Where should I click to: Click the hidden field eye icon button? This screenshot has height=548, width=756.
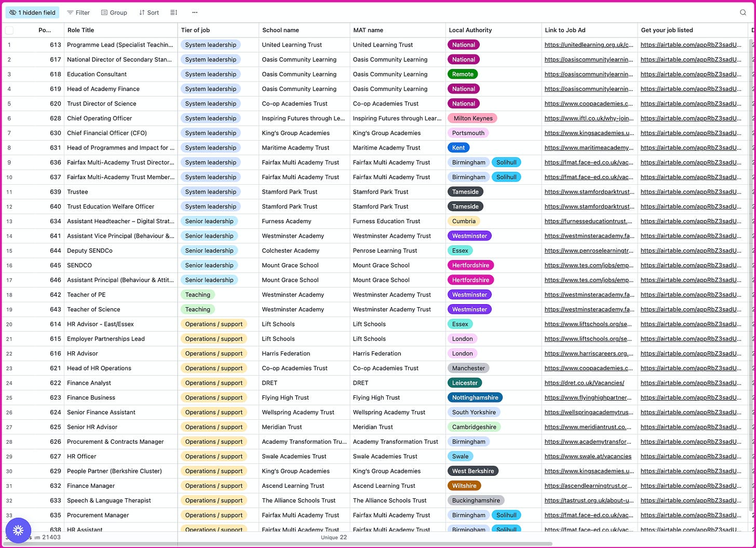pyautogui.click(x=32, y=12)
